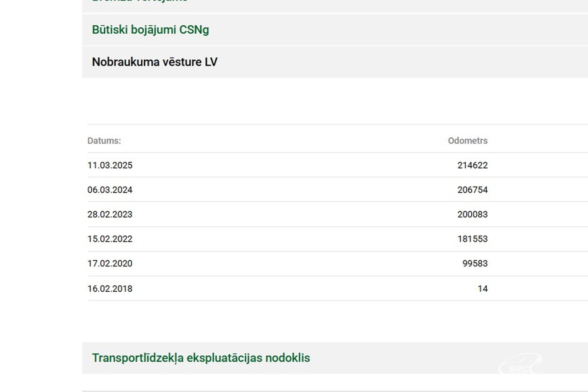
Task: Click odometer value 200083
Action: point(472,214)
